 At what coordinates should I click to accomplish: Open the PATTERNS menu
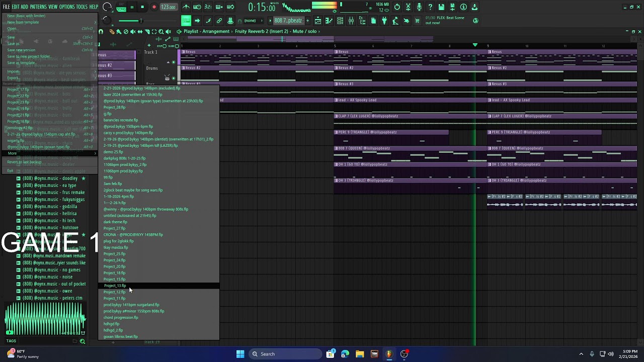(38, 7)
